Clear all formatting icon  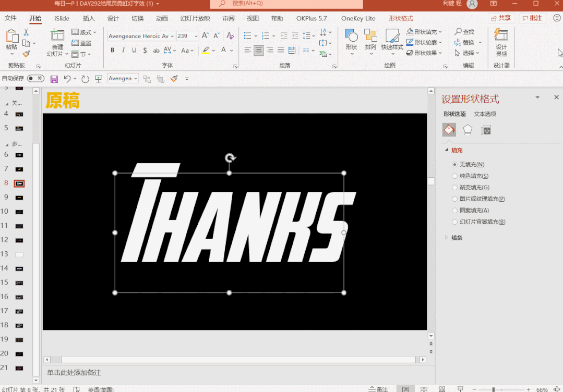pos(230,35)
